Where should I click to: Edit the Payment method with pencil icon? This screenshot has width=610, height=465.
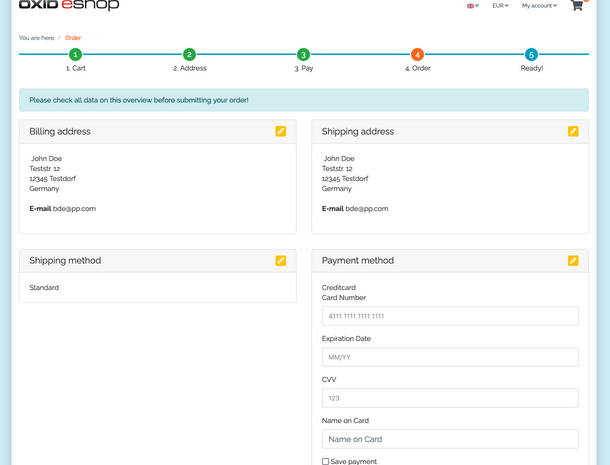(x=573, y=260)
